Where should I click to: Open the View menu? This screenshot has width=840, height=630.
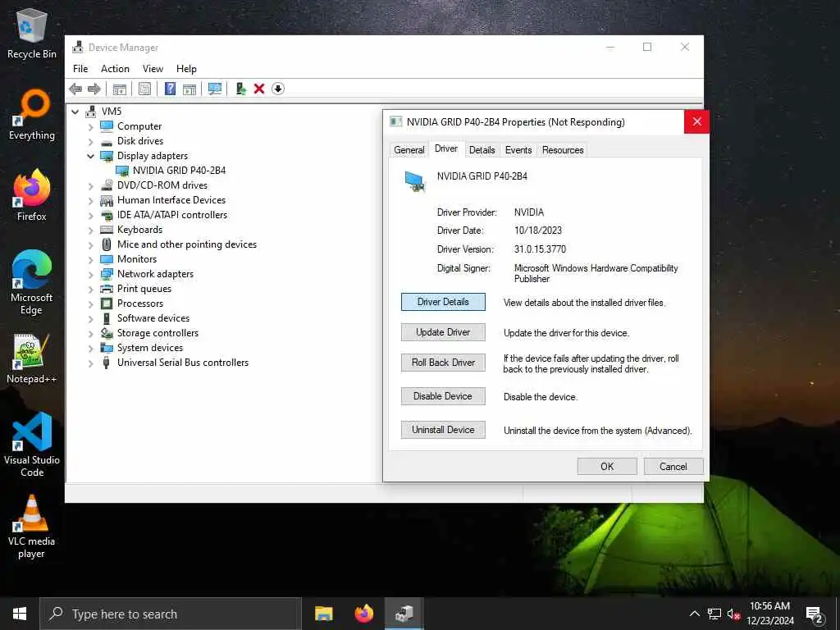153,69
